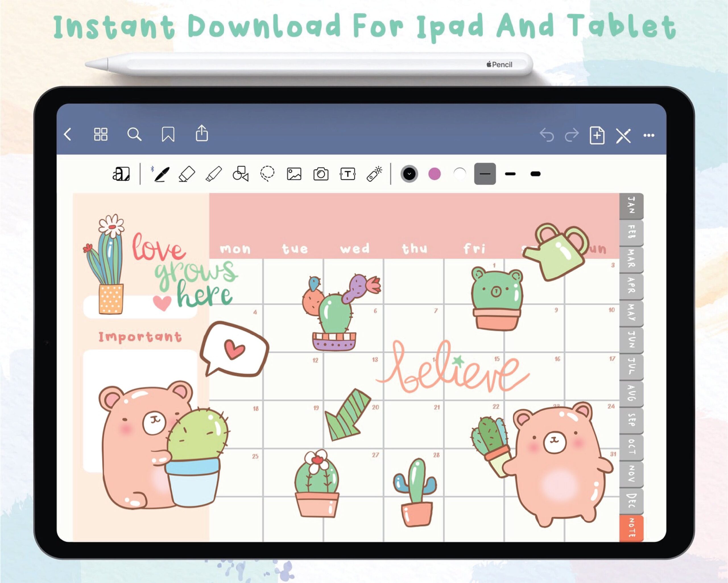Activate the Lasso selection tool
Screen dimensions: 728x583
click(x=267, y=174)
